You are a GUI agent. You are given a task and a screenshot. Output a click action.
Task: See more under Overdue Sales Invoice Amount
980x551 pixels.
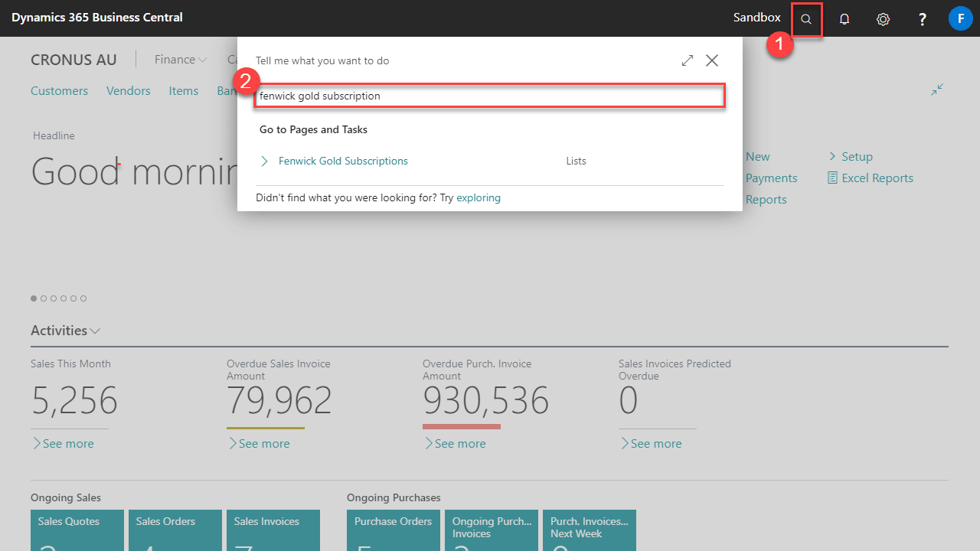(x=259, y=443)
